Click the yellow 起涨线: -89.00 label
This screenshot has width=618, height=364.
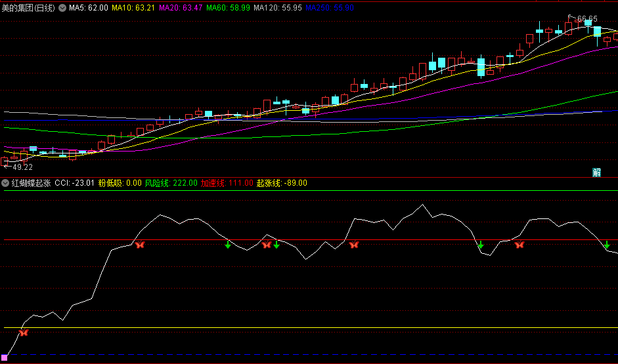(282, 183)
